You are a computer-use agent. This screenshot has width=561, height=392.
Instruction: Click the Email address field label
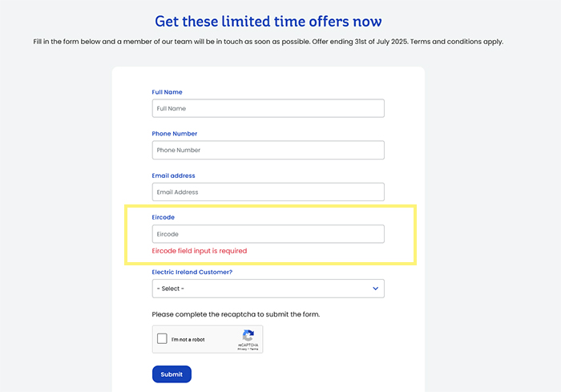(173, 176)
